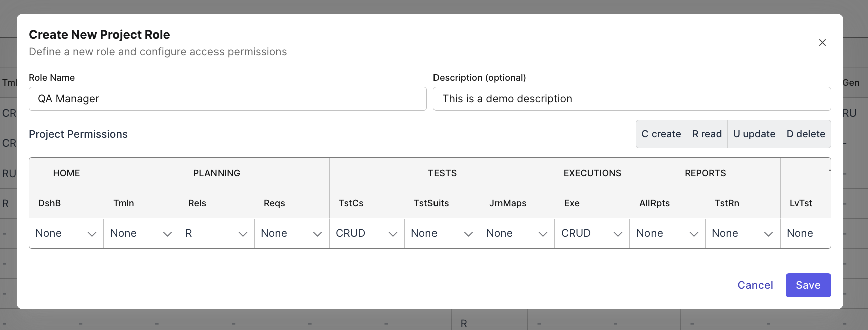Click the DshB column label
Image resolution: width=868 pixels, height=330 pixels.
pyautogui.click(x=49, y=203)
